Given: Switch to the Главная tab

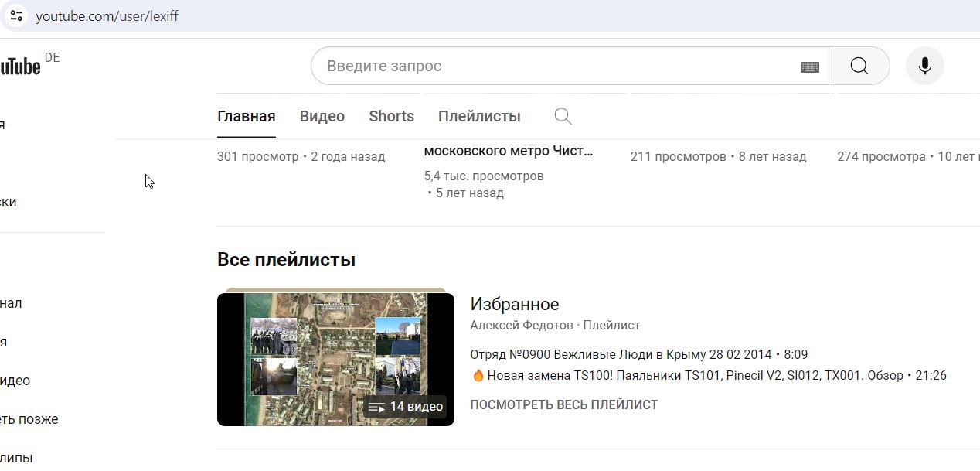Looking at the screenshot, I should (x=247, y=116).
